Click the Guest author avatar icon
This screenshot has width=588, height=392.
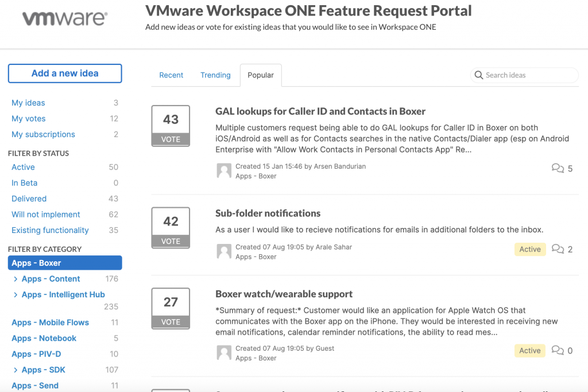tap(224, 352)
